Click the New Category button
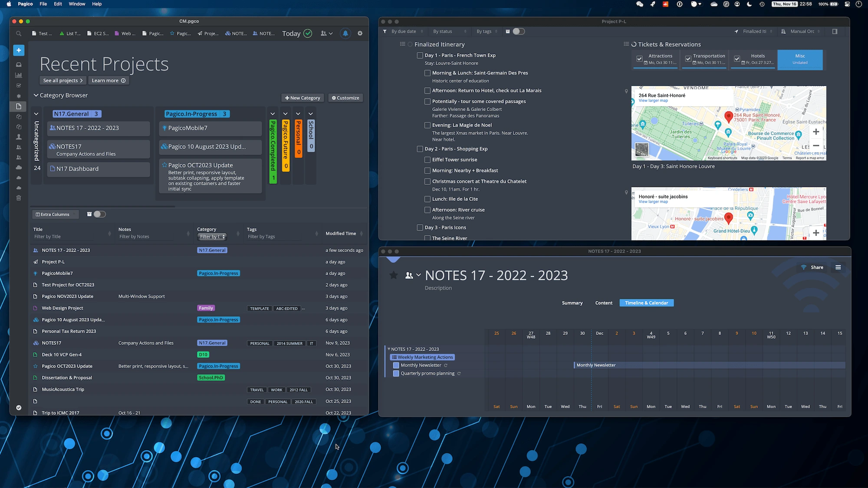The height and width of the screenshot is (488, 868). click(x=303, y=98)
